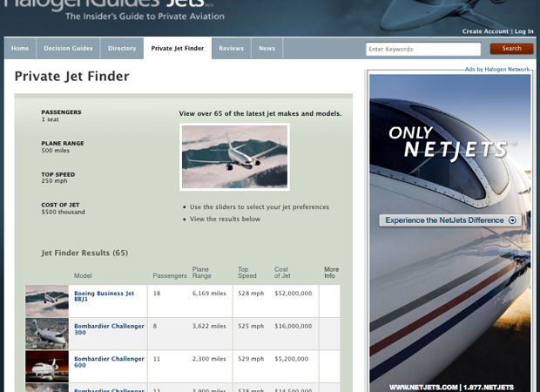
Task: Open the Bombardier Challenger 300 link
Action: click(x=109, y=329)
